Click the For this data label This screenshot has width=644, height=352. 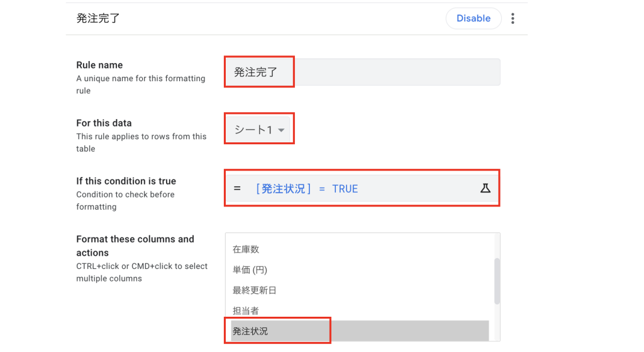(x=104, y=123)
